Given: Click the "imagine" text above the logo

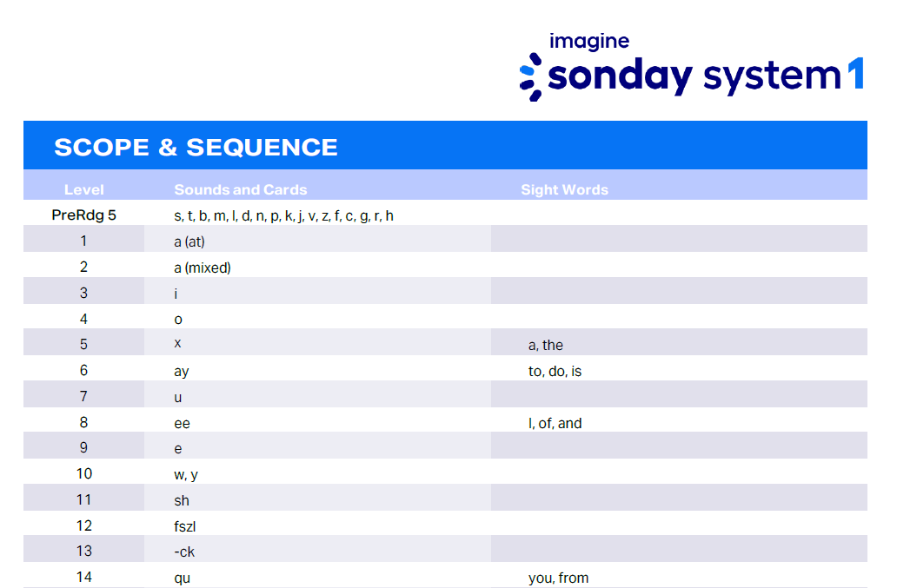Looking at the screenshot, I should pyautogui.click(x=588, y=41).
